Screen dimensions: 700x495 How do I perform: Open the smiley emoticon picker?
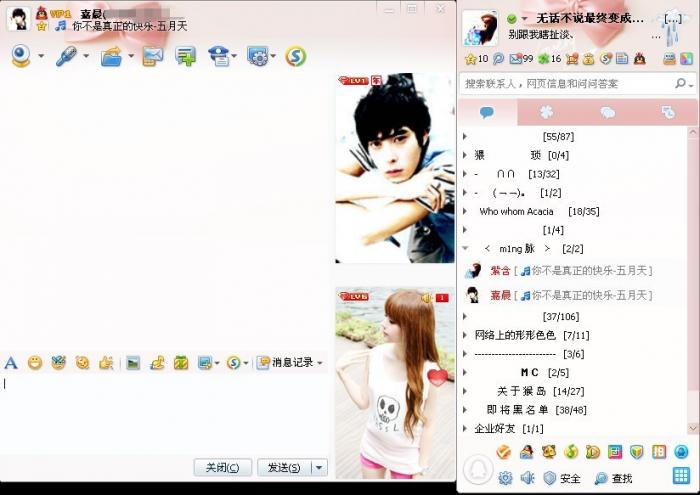35,363
